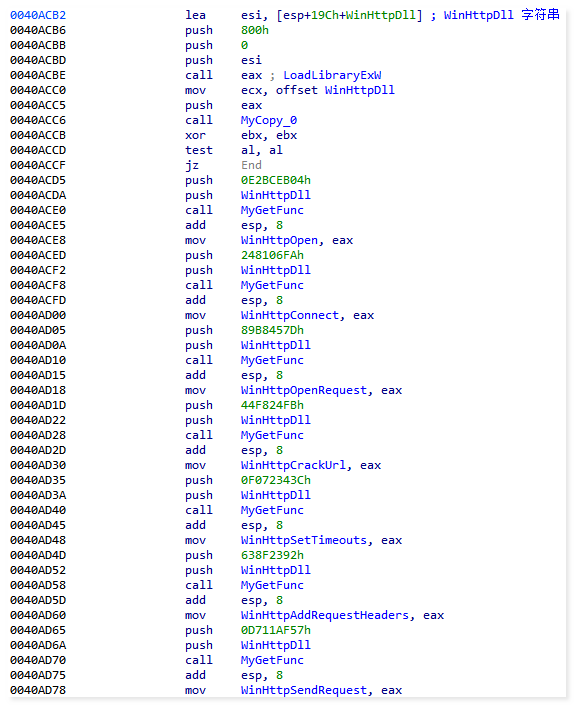Click MyGetFunc call at address 0040ACE0
Image resolution: width=574 pixels, height=705 pixels.
(x=272, y=210)
